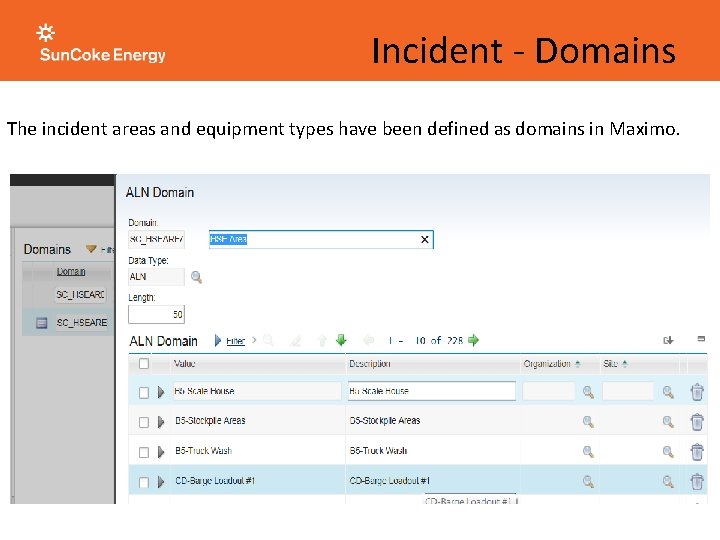The width and height of the screenshot is (720, 540).
Task: Delete the B5 Scale House row
Action: (697, 392)
